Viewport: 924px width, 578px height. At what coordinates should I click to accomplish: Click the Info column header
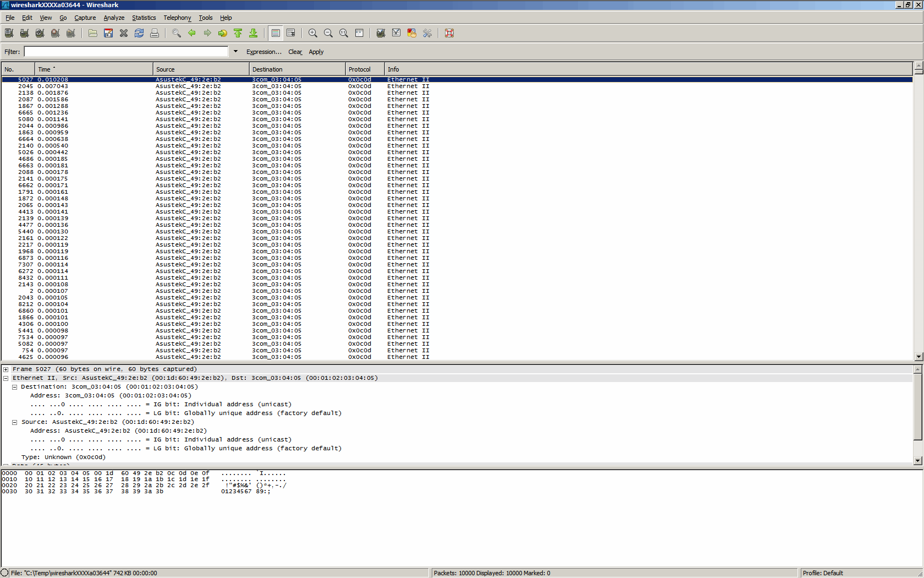pos(648,69)
